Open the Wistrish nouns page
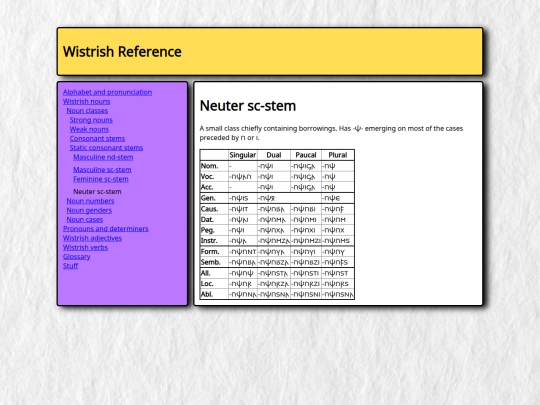This screenshot has height=405, width=540. (x=86, y=102)
